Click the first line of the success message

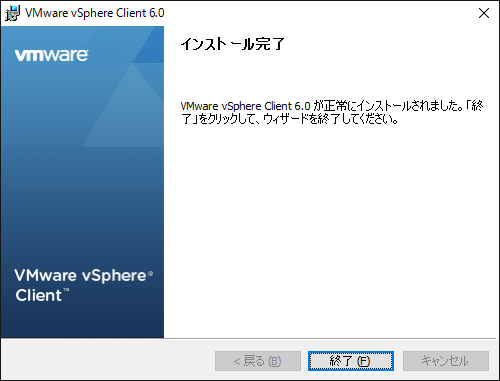pos(332,106)
